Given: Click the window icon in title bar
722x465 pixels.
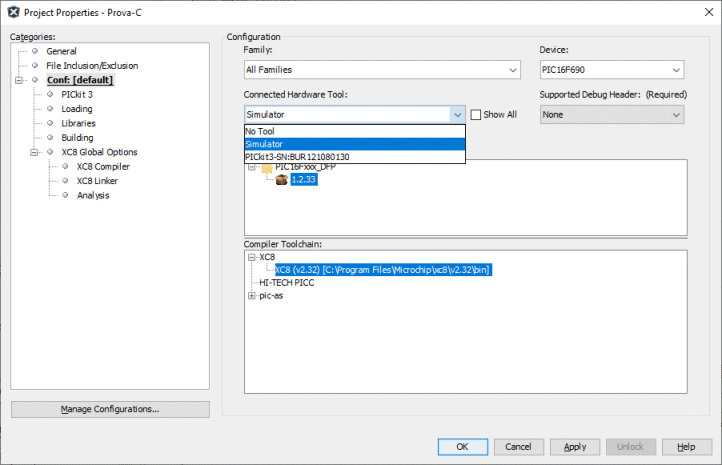Looking at the screenshot, I should point(13,11).
